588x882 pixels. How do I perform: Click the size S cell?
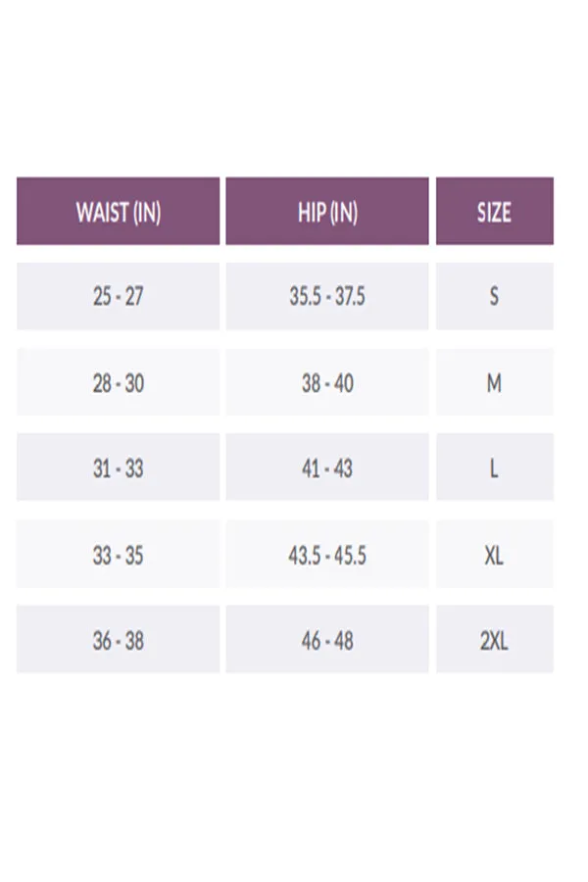[495, 296]
